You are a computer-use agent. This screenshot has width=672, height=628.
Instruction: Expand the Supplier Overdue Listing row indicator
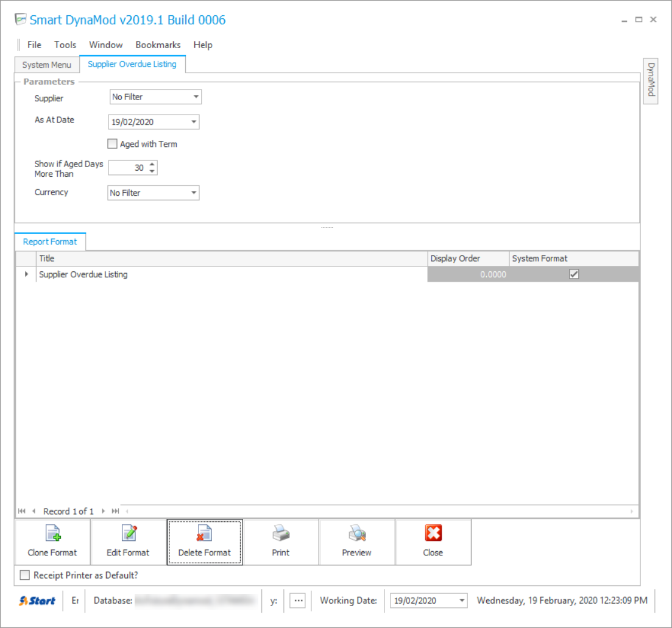coord(27,274)
